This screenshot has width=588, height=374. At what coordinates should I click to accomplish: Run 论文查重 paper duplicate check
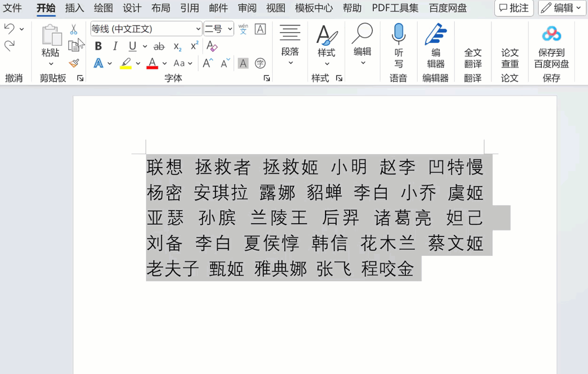pyautogui.click(x=509, y=52)
